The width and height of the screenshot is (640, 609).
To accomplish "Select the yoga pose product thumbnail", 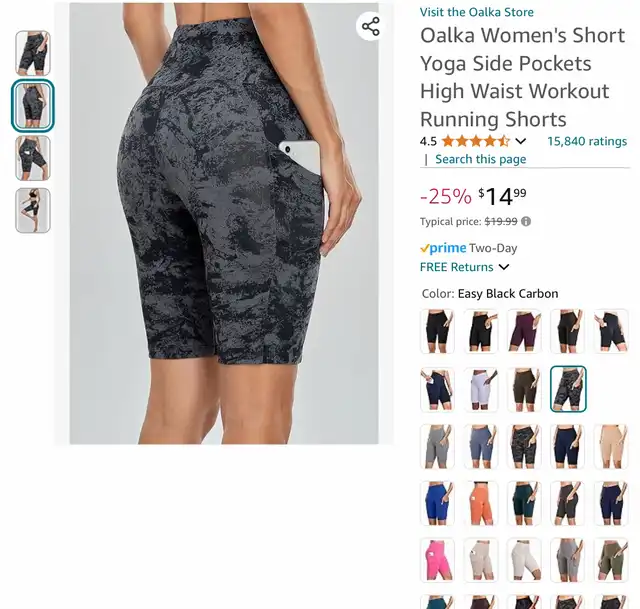I will (33, 211).
